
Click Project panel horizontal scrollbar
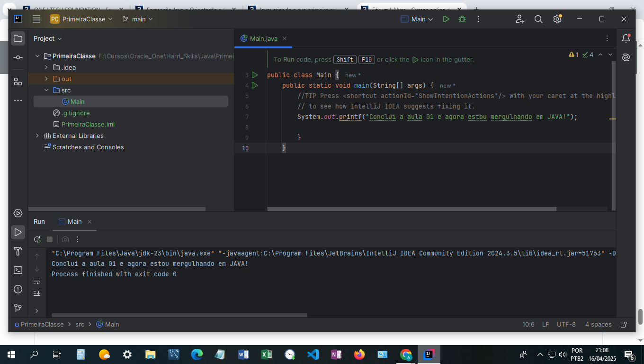coord(117,209)
